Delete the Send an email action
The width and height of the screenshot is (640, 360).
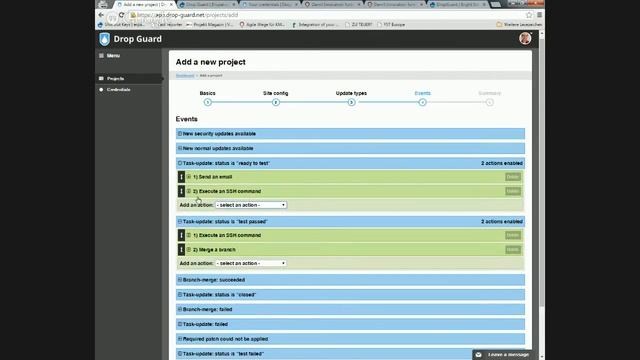coord(513,177)
